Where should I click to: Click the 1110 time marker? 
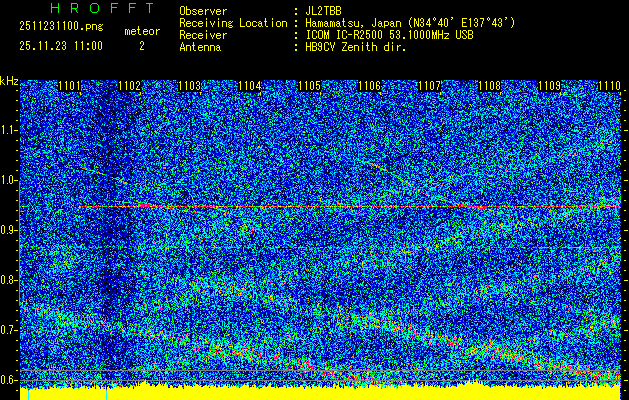pos(608,87)
